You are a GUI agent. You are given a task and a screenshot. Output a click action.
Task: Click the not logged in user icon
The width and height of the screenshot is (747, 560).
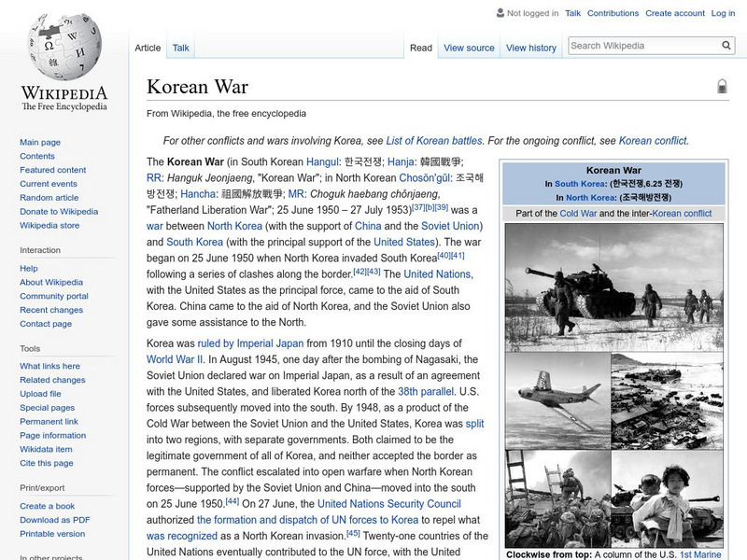(500, 14)
